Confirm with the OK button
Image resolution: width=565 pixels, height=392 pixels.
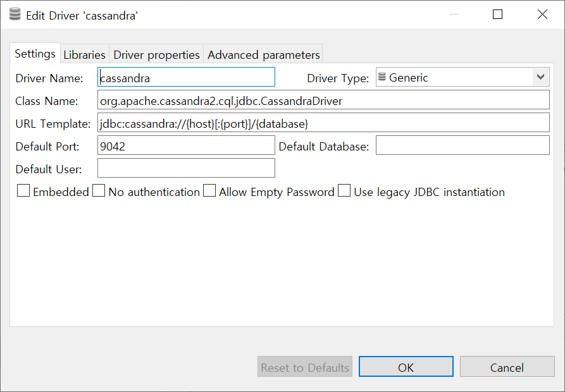pyautogui.click(x=406, y=367)
